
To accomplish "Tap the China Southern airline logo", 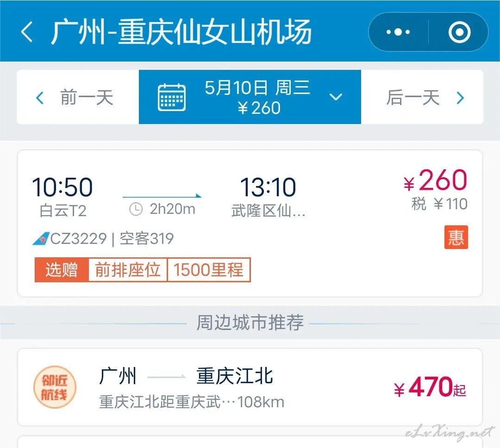I will 40,239.
